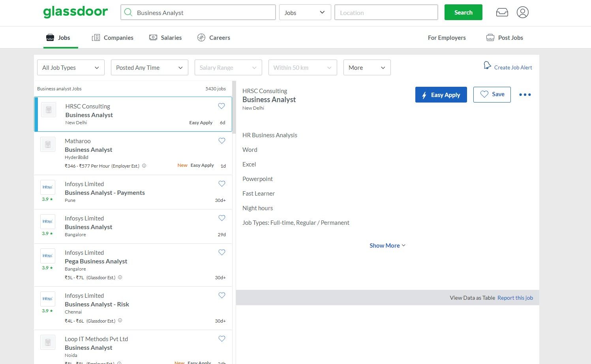The width and height of the screenshot is (591, 364).
Task: Open the More filters dropdown
Action: pyautogui.click(x=367, y=67)
